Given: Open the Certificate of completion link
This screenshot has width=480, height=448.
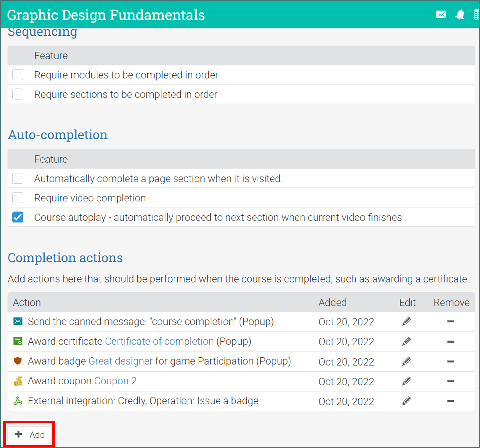Looking at the screenshot, I should pyautogui.click(x=159, y=341).
